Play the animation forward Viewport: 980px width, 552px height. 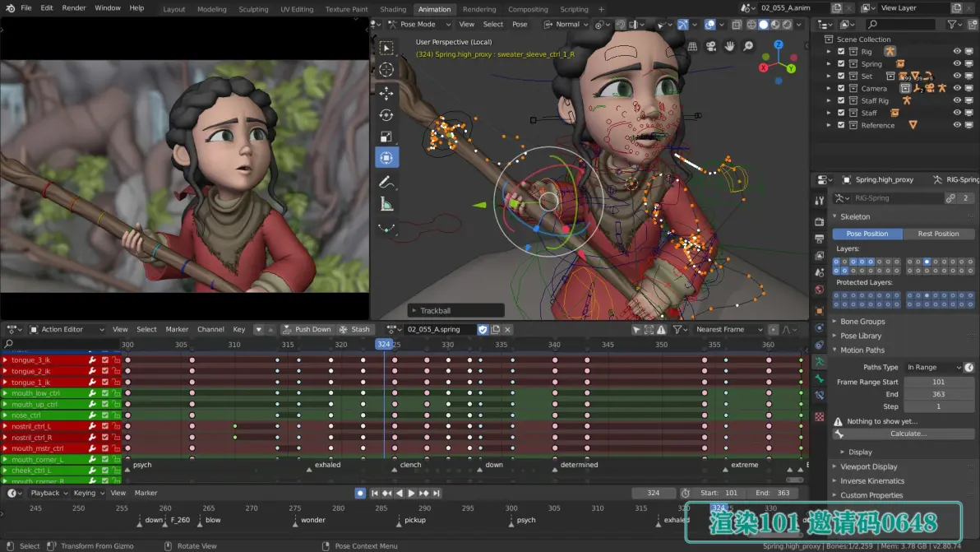(x=411, y=494)
